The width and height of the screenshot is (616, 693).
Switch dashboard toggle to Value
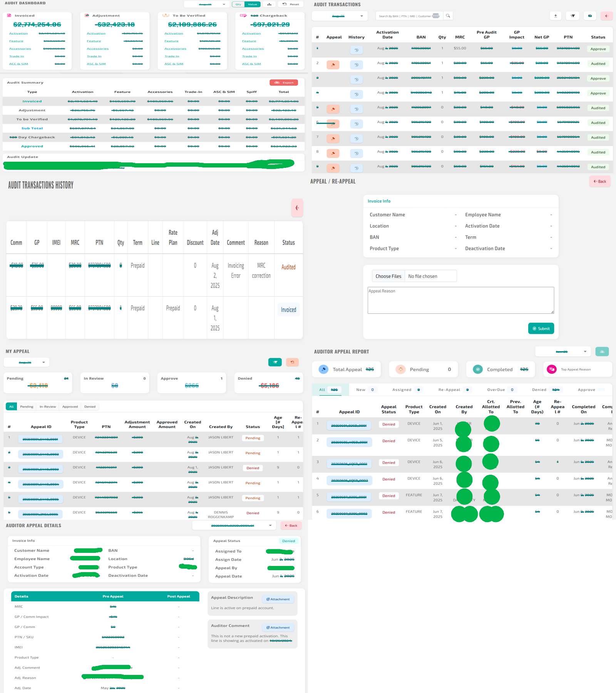click(x=253, y=4)
